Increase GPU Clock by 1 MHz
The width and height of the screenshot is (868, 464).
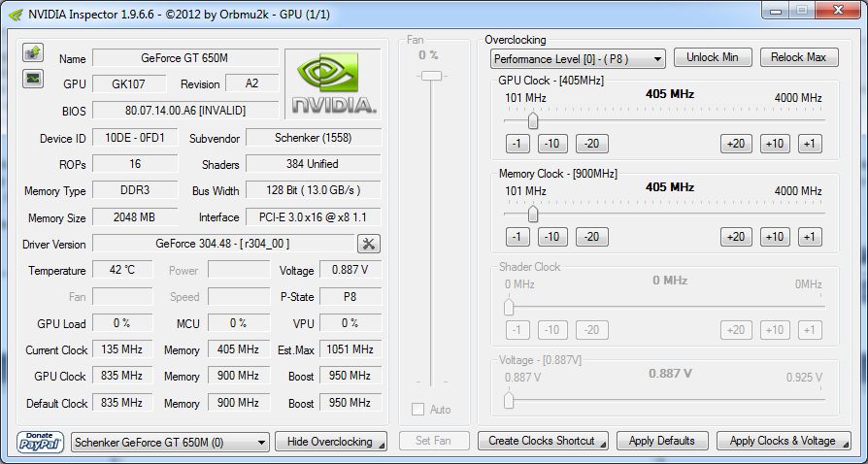[810, 144]
